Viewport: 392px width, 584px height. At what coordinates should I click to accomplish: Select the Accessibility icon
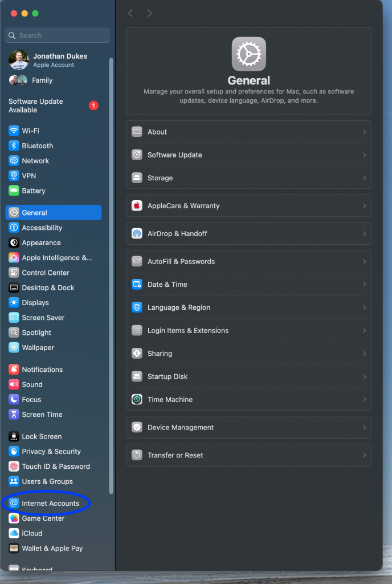[x=14, y=228]
